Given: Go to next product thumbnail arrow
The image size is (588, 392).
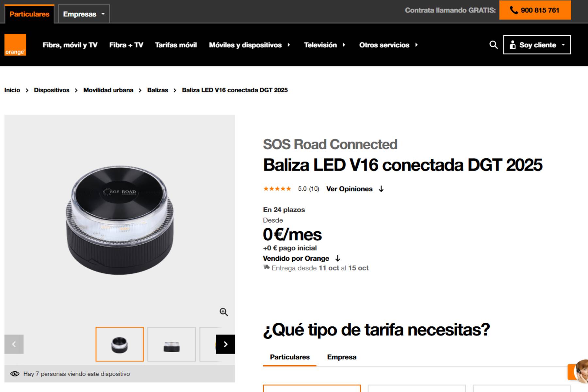Looking at the screenshot, I should [x=225, y=344].
